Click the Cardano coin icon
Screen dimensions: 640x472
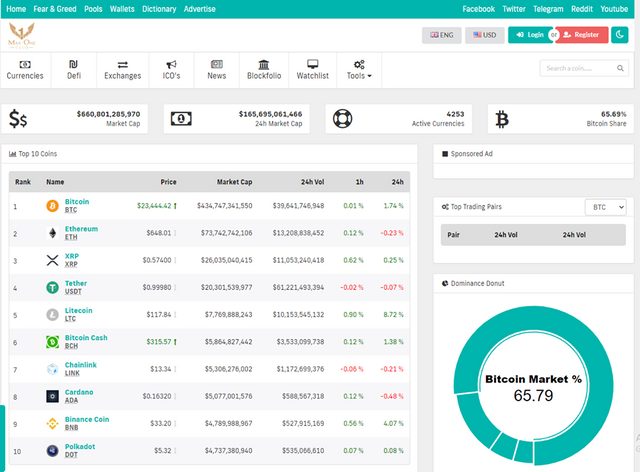point(52,396)
